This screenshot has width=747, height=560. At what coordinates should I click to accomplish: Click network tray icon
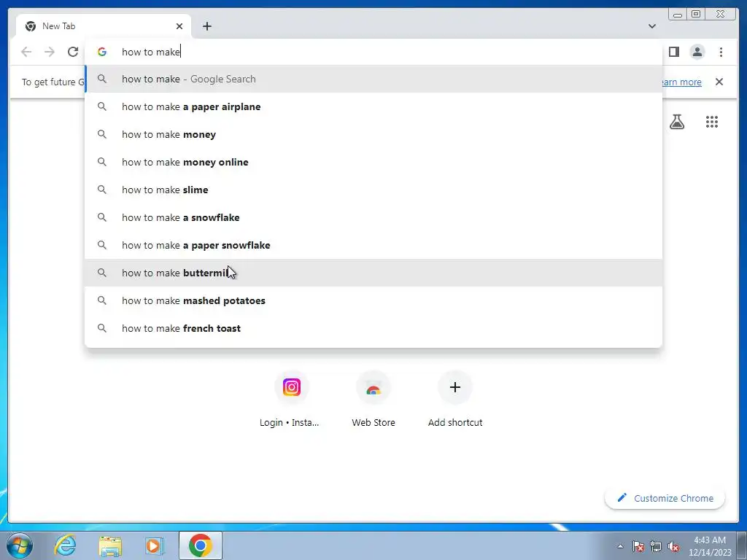tap(656, 546)
